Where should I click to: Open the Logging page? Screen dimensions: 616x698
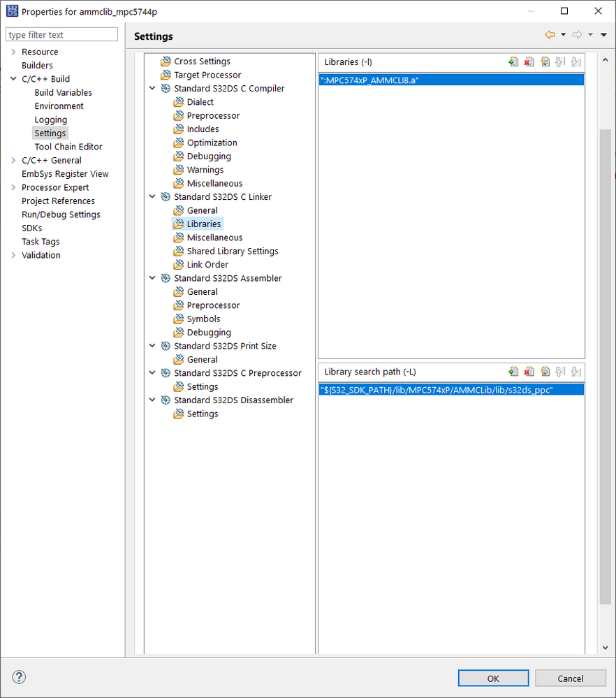coord(51,119)
